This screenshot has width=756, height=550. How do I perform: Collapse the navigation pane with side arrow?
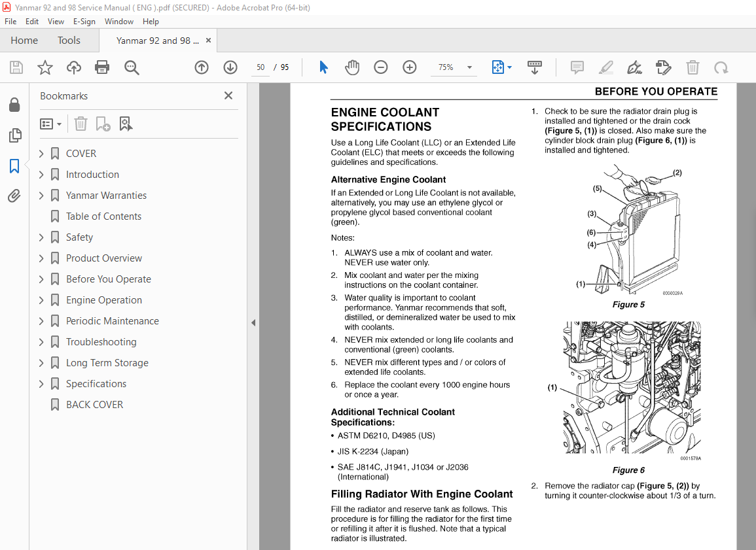[253, 322]
